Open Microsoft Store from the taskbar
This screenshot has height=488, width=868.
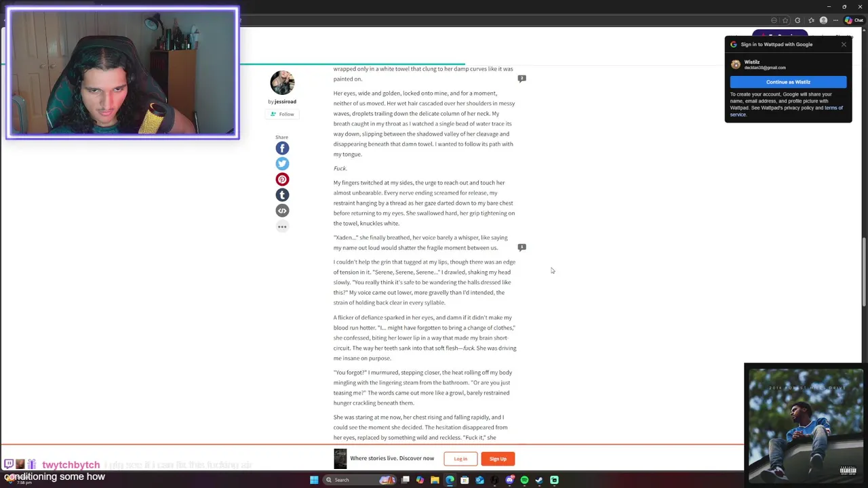[465, 480]
